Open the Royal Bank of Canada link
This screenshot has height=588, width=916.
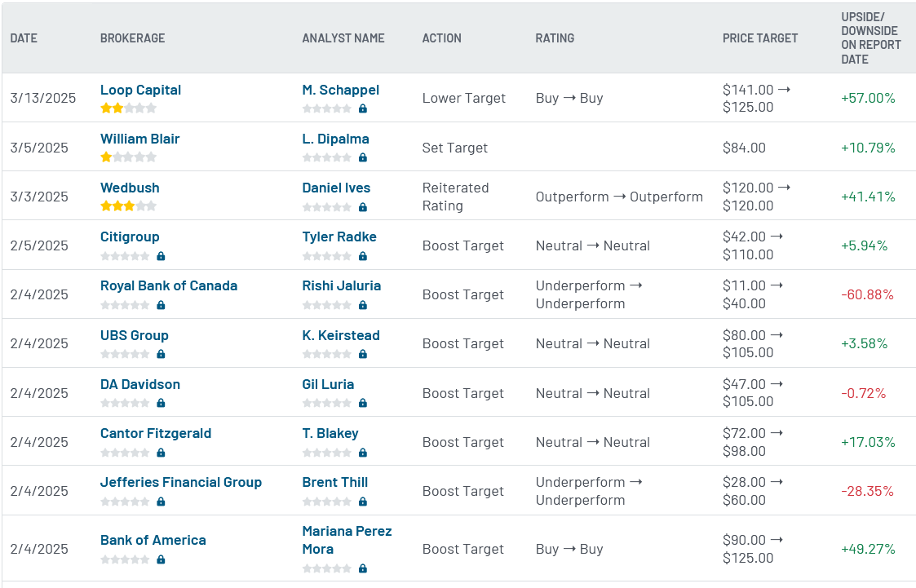point(169,286)
